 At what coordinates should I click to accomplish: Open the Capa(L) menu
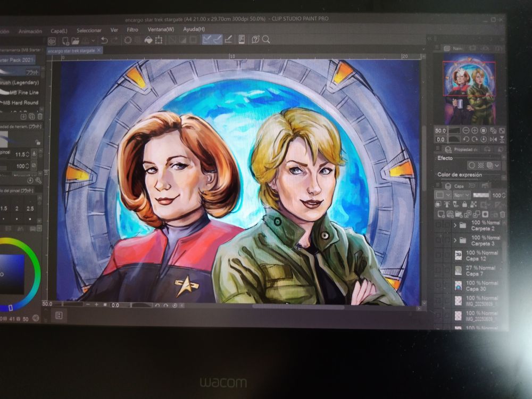click(59, 31)
